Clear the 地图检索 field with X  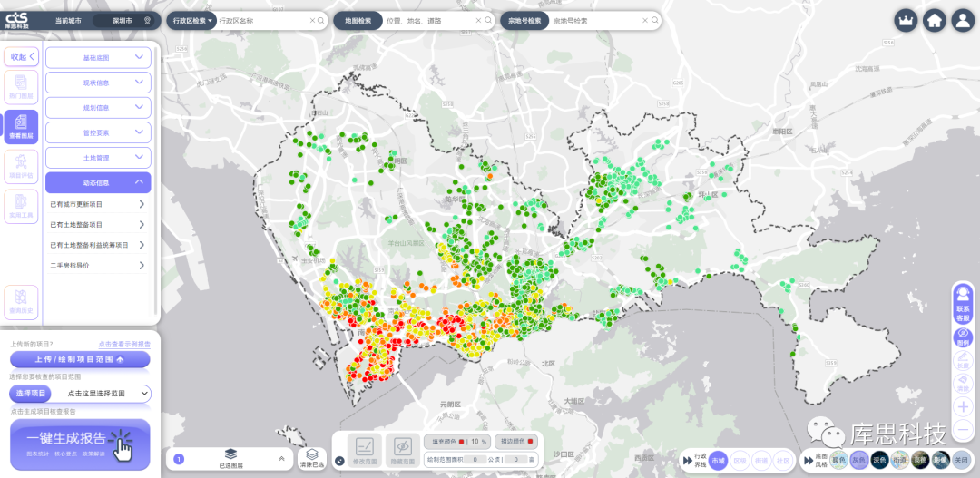coord(479,21)
